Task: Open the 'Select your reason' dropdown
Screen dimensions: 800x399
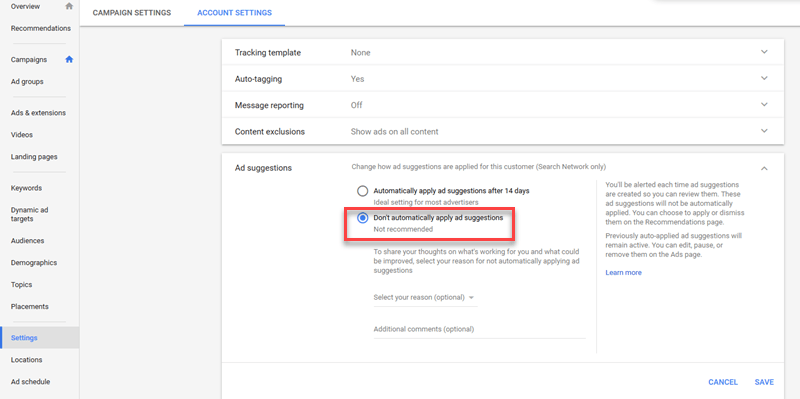Action: (425, 297)
